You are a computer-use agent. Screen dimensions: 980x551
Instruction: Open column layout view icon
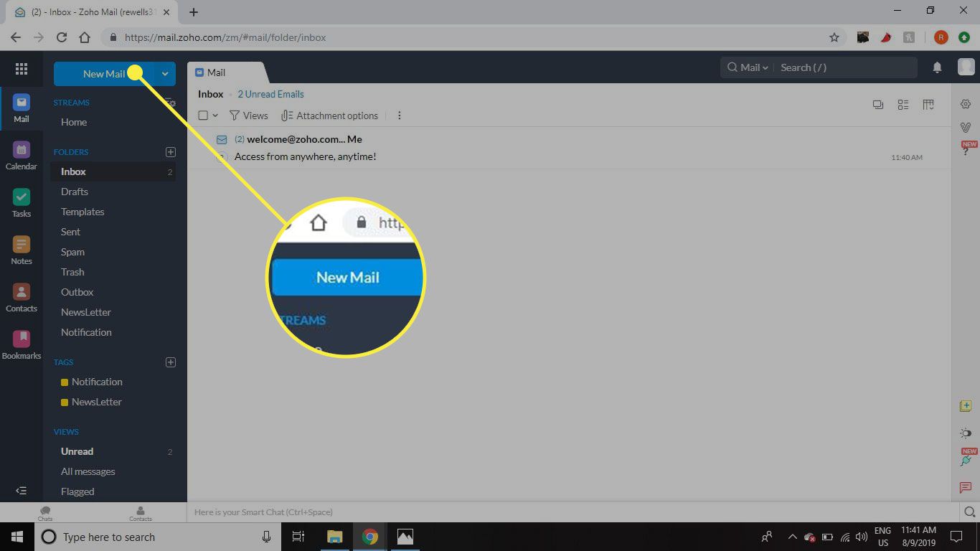click(928, 105)
